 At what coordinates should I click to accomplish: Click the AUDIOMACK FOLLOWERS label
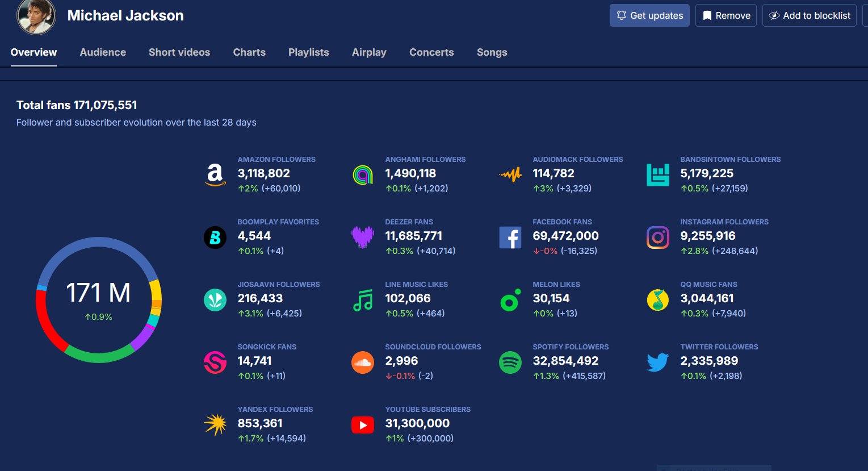tap(578, 159)
